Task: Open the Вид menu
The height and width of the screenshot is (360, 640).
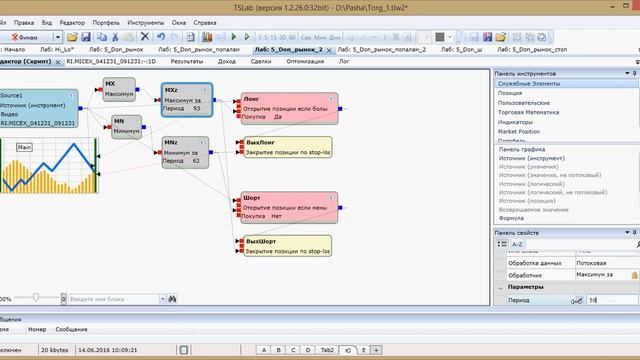Action: pyautogui.click(x=47, y=23)
